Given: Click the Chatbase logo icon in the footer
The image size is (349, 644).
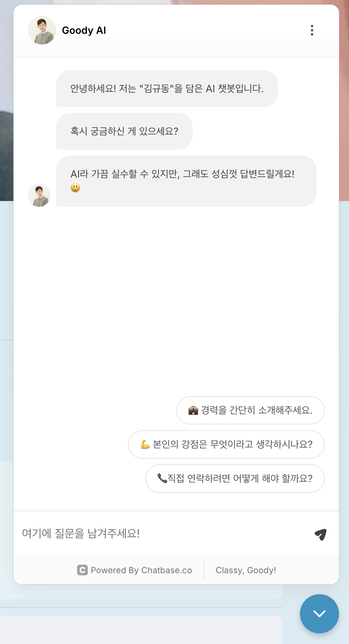Looking at the screenshot, I should pos(82,570).
